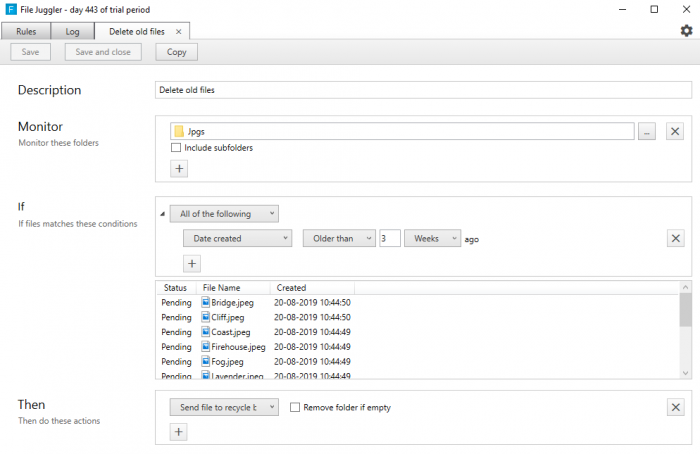Click the file list scroll down arrow
700x454 pixels.
[685, 373]
